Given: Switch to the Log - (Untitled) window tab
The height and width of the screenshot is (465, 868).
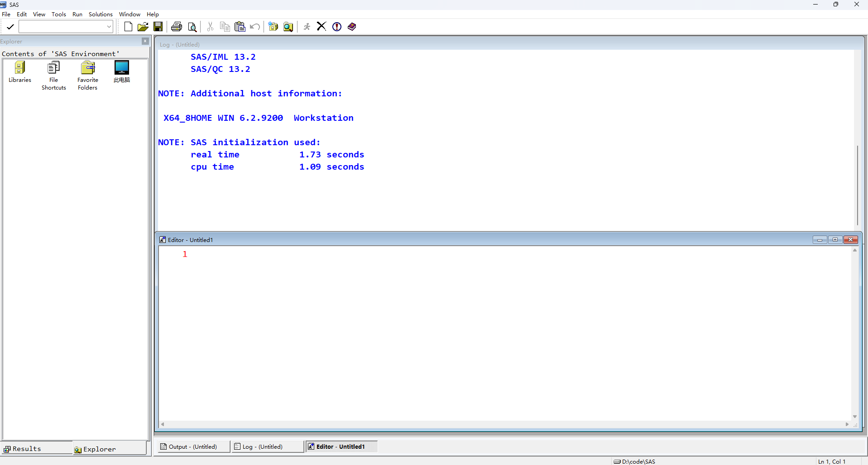Looking at the screenshot, I should coord(267,446).
